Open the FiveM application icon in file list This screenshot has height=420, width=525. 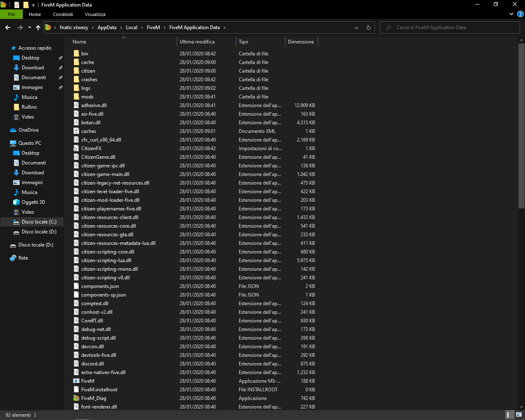(x=76, y=381)
